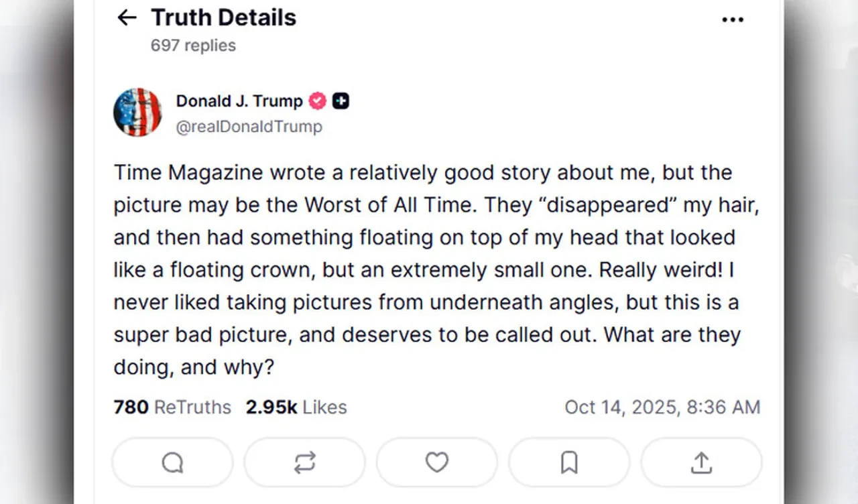
Task: Click Donald J. Trump's flag-painted avatar
Action: click(x=137, y=113)
